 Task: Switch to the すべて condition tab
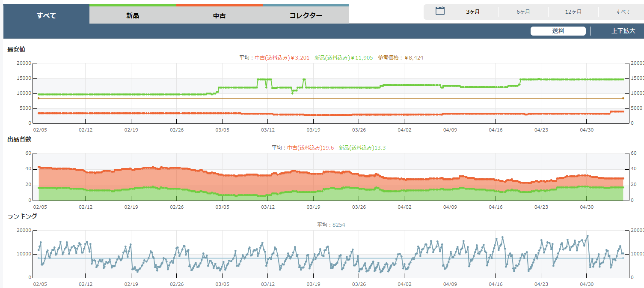46,16
